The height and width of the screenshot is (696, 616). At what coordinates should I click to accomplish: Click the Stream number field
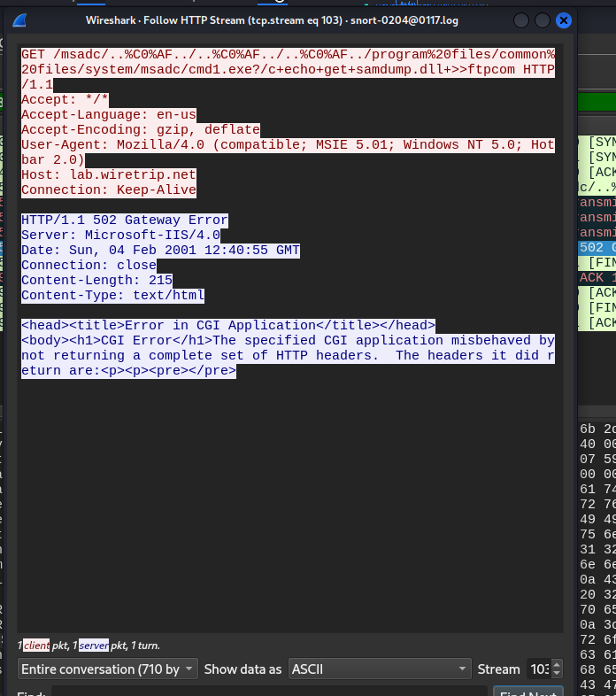point(540,669)
